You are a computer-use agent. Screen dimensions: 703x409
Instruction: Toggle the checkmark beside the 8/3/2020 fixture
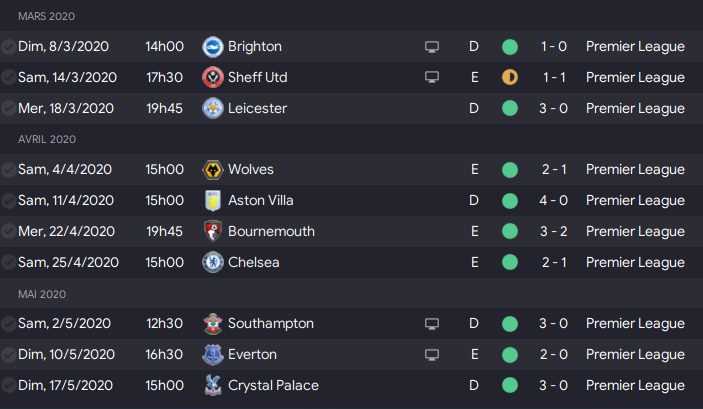(x=9, y=47)
